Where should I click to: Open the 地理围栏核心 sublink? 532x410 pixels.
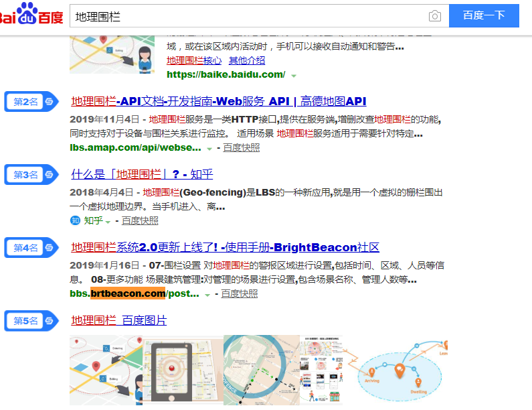tap(194, 60)
